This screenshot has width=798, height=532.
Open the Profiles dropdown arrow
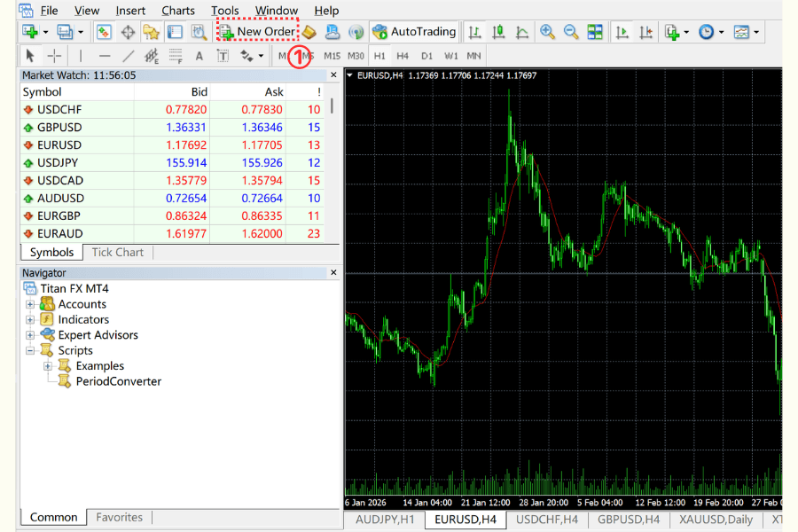pyautogui.click(x=81, y=32)
